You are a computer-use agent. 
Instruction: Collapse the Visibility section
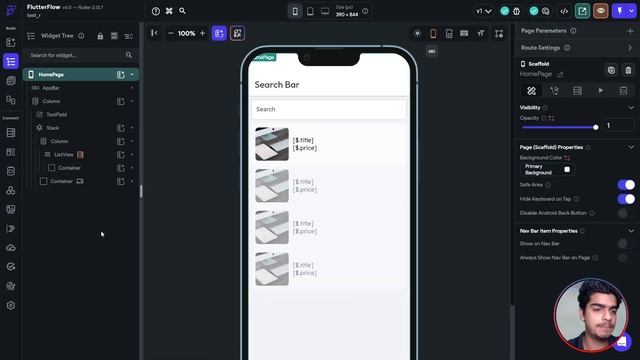(631, 108)
